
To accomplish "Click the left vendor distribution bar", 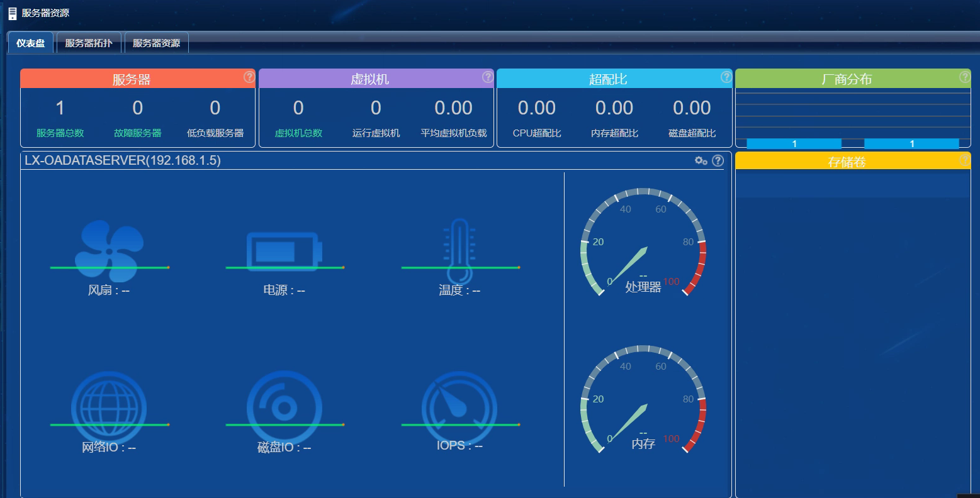I will [794, 143].
